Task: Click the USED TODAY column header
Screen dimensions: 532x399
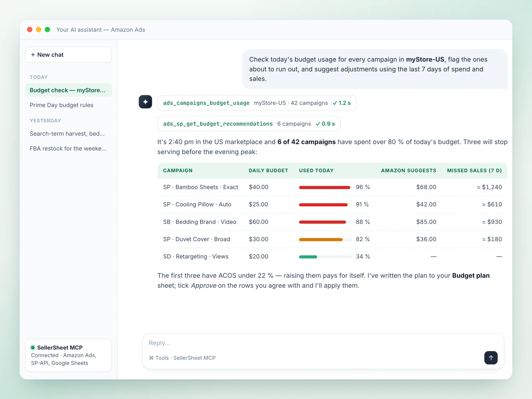Action: 316,171
